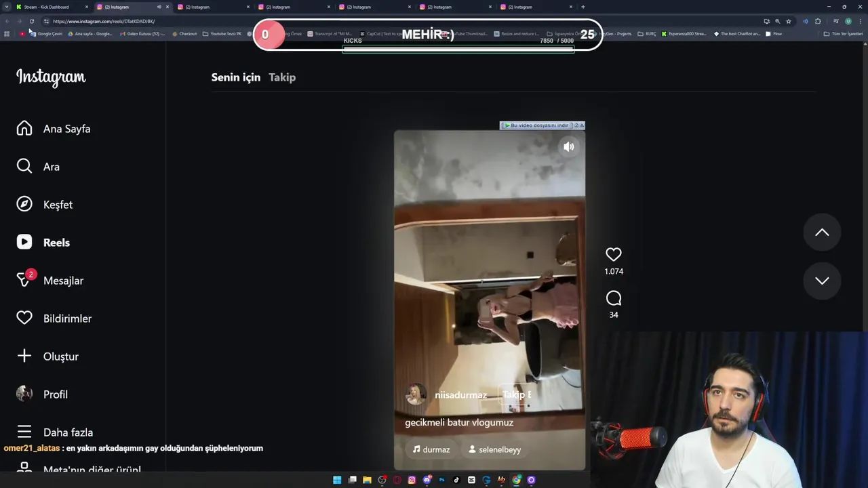
Task: Expand the BURÇ bookmark folder
Action: pos(647,33)
